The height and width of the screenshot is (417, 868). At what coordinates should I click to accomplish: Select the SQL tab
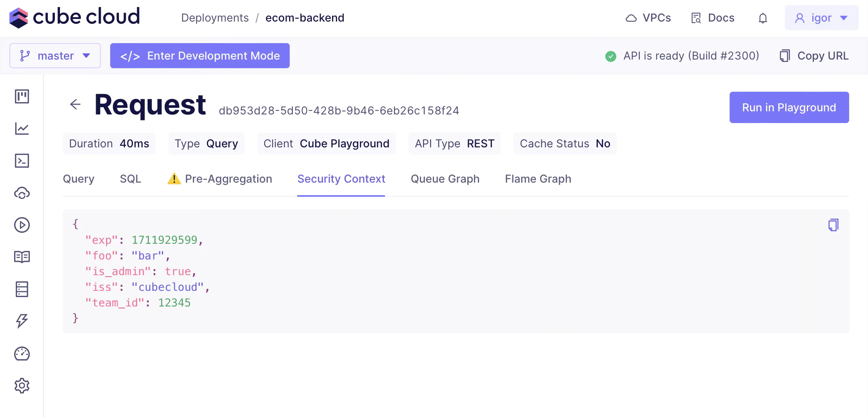(x=131, y=179)
